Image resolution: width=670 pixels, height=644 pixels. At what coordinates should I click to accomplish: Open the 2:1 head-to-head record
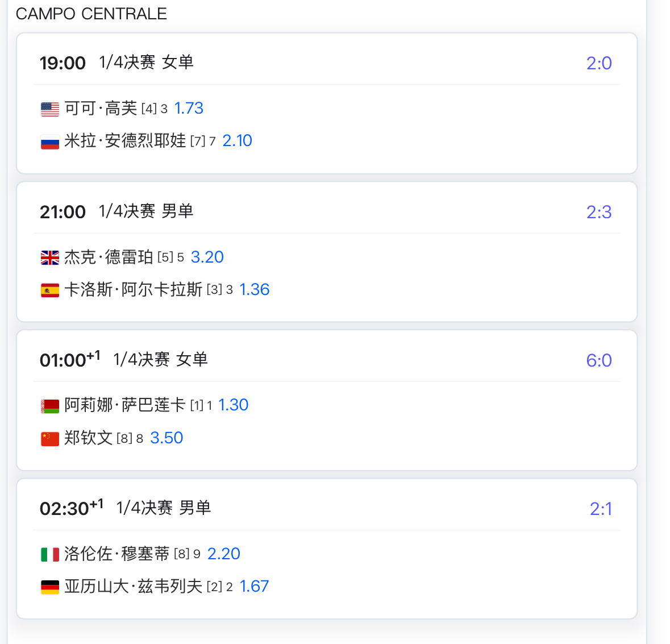[600, 509]
